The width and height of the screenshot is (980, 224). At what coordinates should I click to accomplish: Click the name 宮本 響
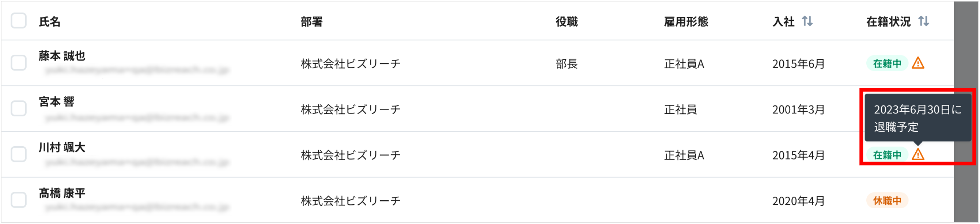click(56, 101)
